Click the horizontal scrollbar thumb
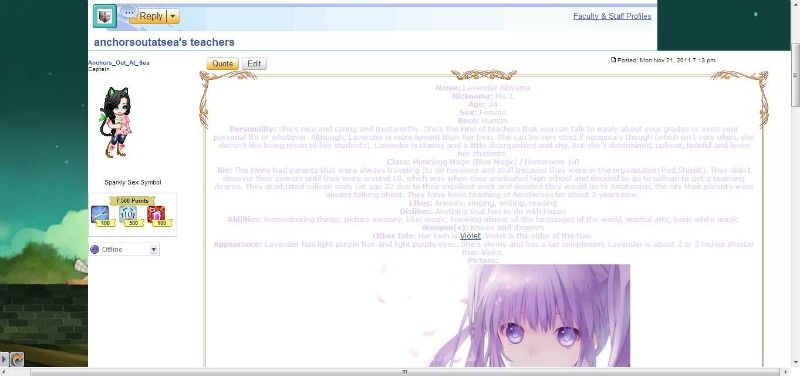The image size is (800, 376). [405, 372]
